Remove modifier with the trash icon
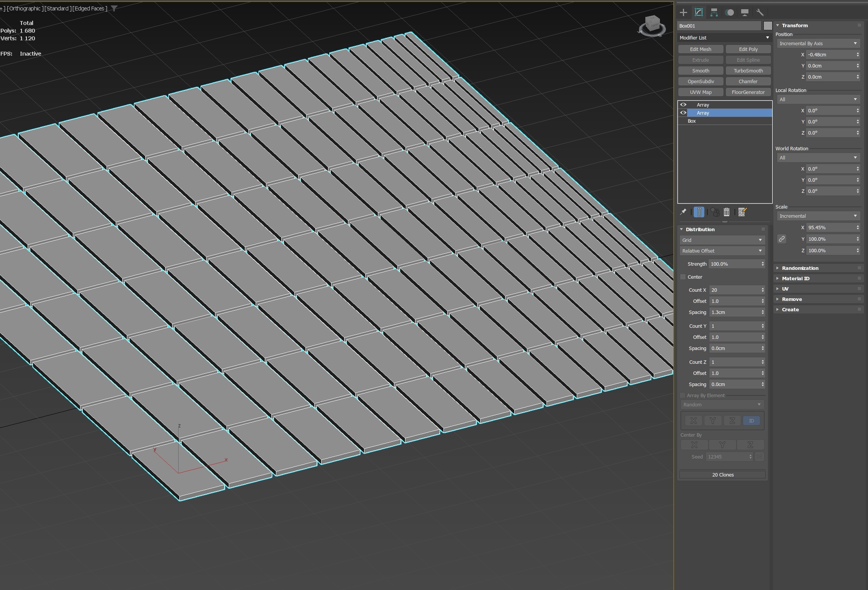868x590 pixels. pyautogui.click(x=727, y=212)
